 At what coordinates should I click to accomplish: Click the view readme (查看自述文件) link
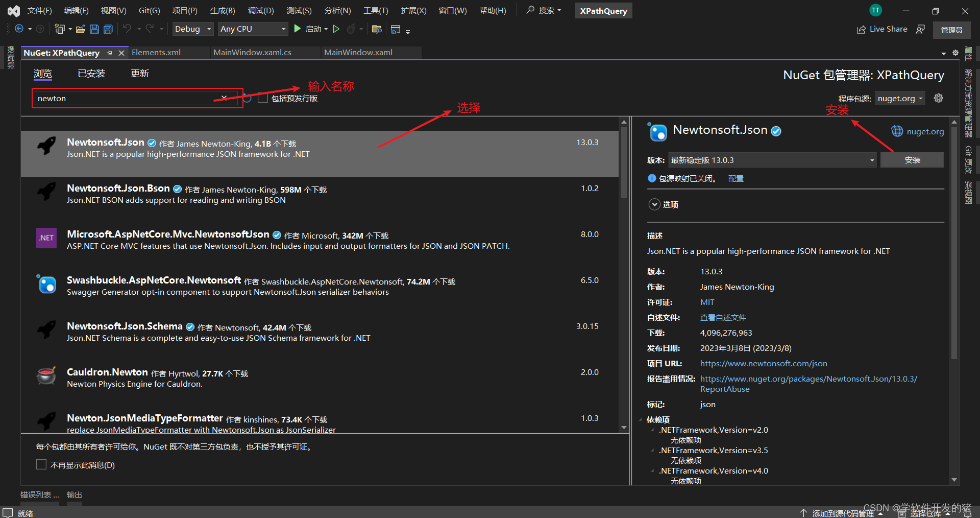[x=723, y=317]
